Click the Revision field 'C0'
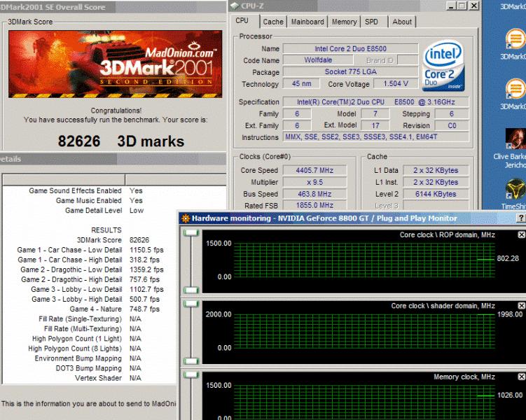526x420 pixels. (452, 125)
